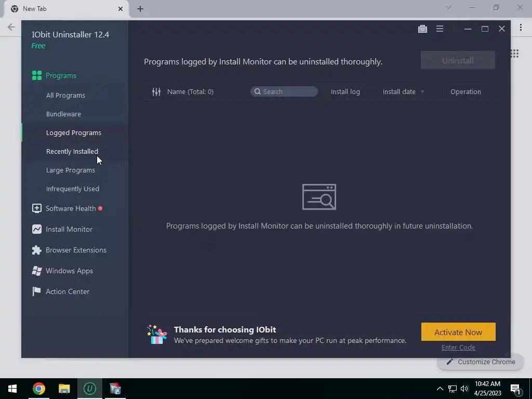Show hidden system tray icons

tap(440, 389)
